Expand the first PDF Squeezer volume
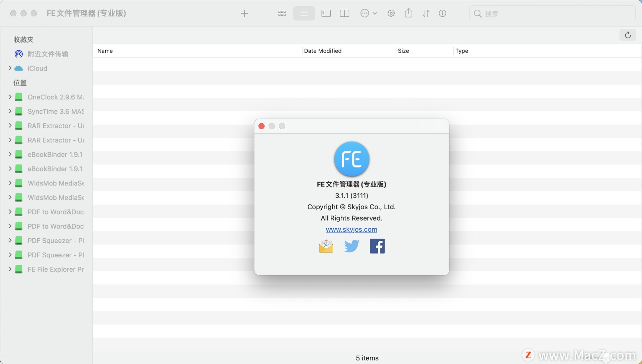Viewport: 642px width, 364px height. point(10,241)
